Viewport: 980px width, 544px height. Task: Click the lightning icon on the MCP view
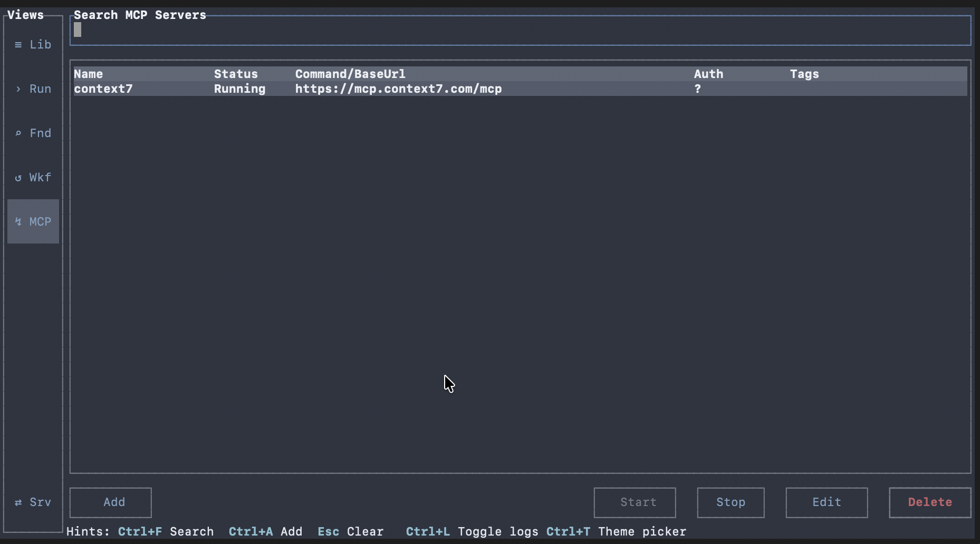(x=17, y=221)
